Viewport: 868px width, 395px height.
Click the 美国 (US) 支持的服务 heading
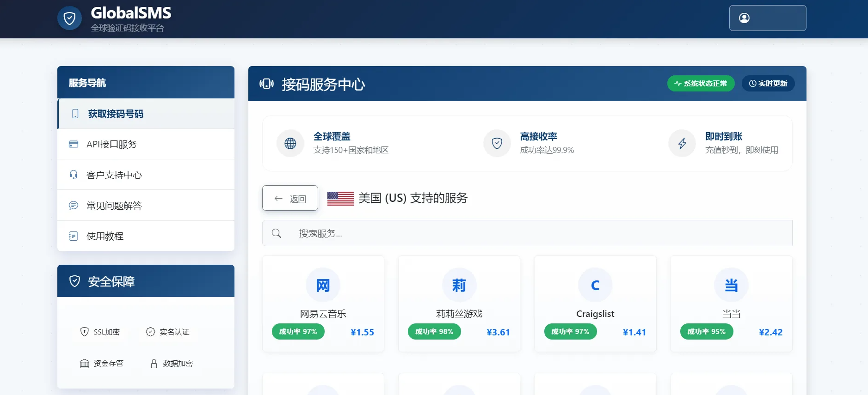[413, 198]
